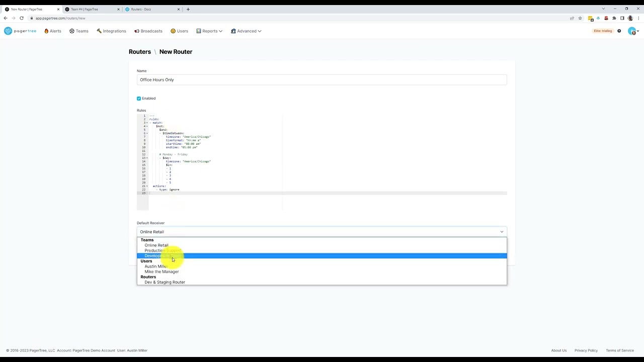View site info via the lock icon
Viewport: 644px width, 362px height.
[31, 18]
